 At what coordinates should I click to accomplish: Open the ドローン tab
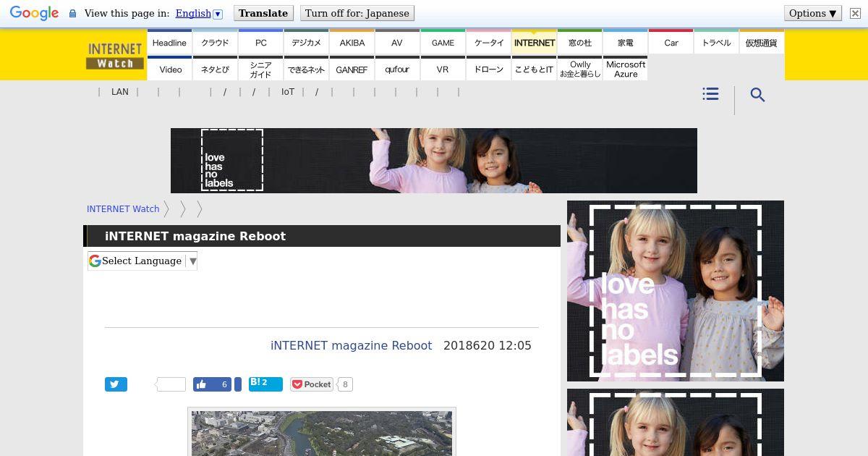click(x=488, y=69)
